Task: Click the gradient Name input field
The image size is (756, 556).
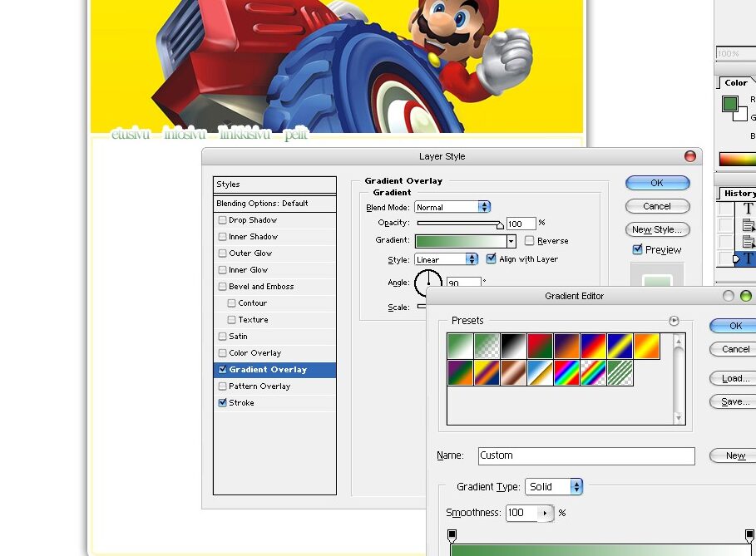Action: click(586, 455)
